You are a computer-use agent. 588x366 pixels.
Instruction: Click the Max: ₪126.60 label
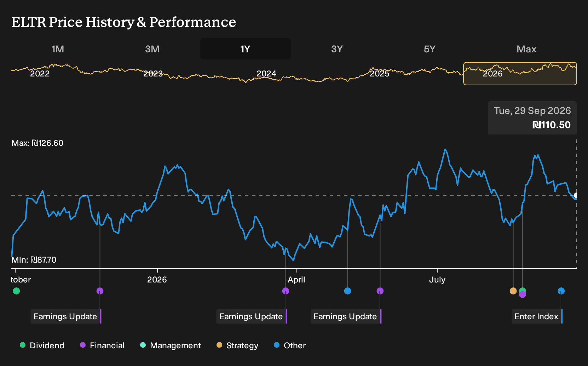pyautogui.click(x=38, y=143)
